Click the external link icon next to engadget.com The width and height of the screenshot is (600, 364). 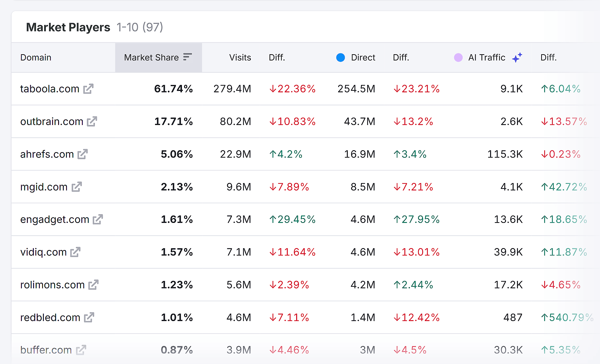click(x=98, y=220)
